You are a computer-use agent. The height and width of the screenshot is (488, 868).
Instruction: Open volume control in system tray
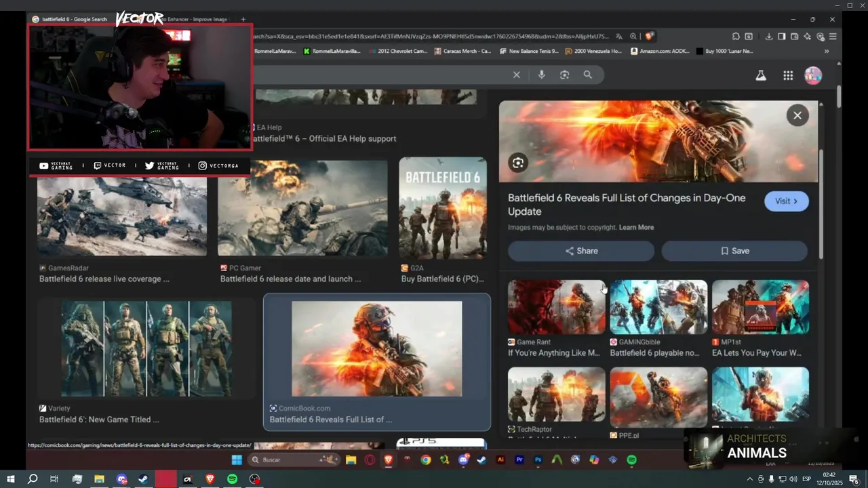point(793,479)
